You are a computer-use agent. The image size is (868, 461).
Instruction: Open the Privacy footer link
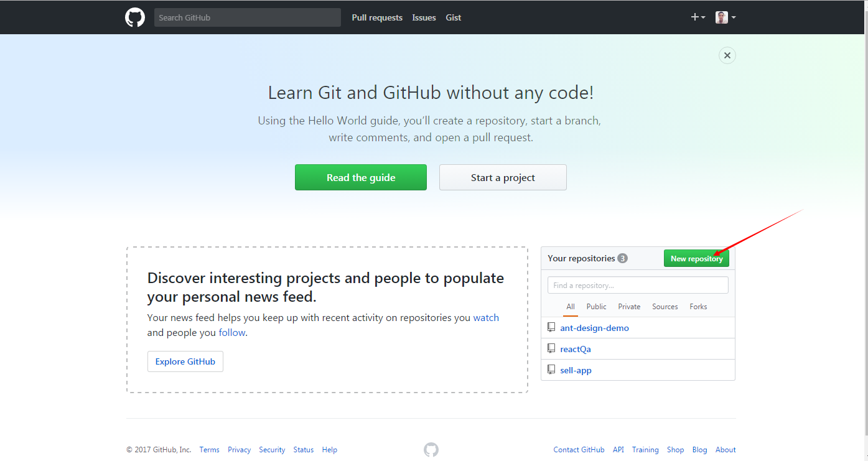pyautogui.click(x=239, y=450)
